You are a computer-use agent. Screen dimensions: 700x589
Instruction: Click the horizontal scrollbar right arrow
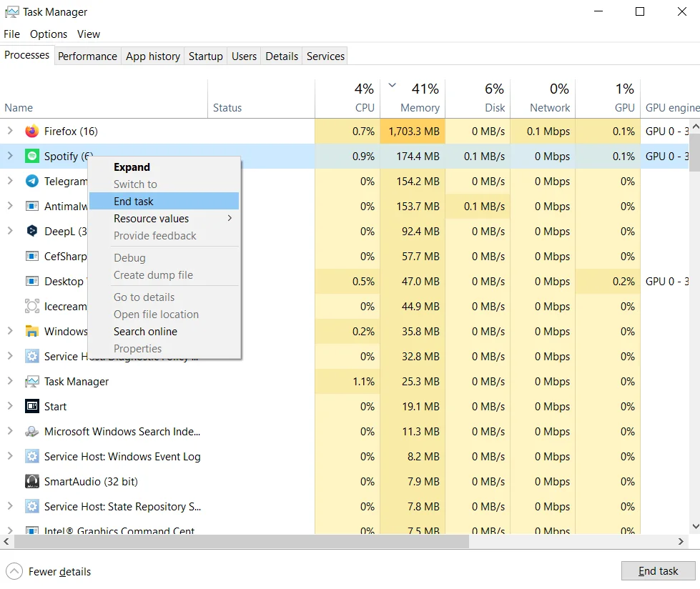(x=681, y=541)
